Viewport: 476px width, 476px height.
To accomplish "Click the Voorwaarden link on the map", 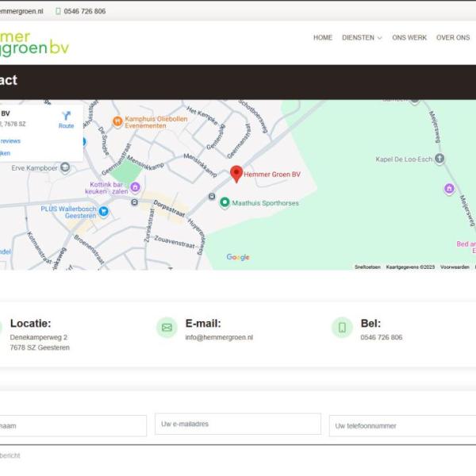I will [x=455, y=267].
